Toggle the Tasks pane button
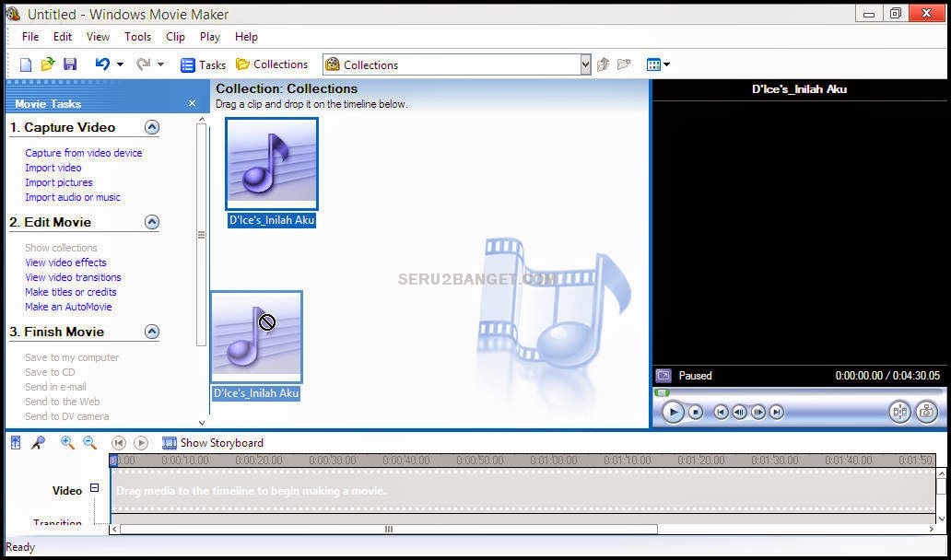951x560 pixels. click(x=203, y=64)
